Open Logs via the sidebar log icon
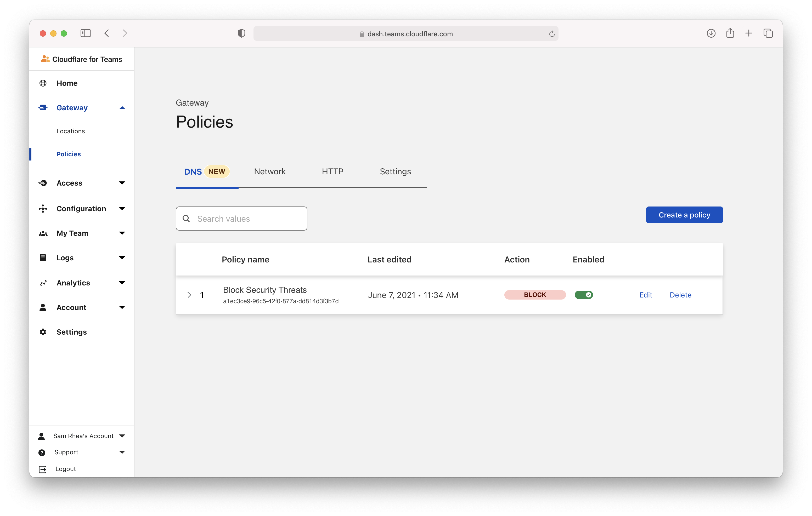 coord(43,257)
